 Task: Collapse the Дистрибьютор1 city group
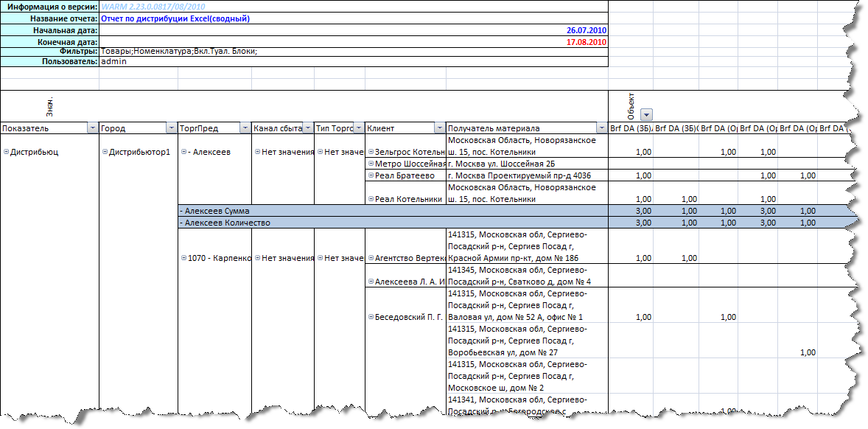(x=105, y=152)
